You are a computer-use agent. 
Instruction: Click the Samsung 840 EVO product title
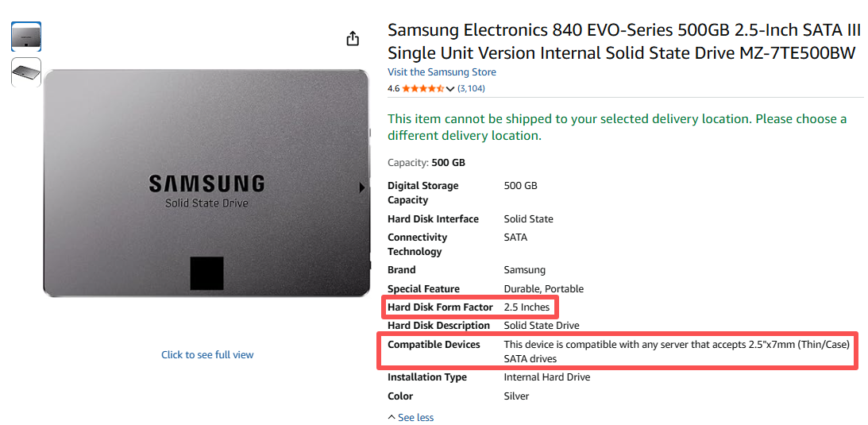(x=623, y=41)
